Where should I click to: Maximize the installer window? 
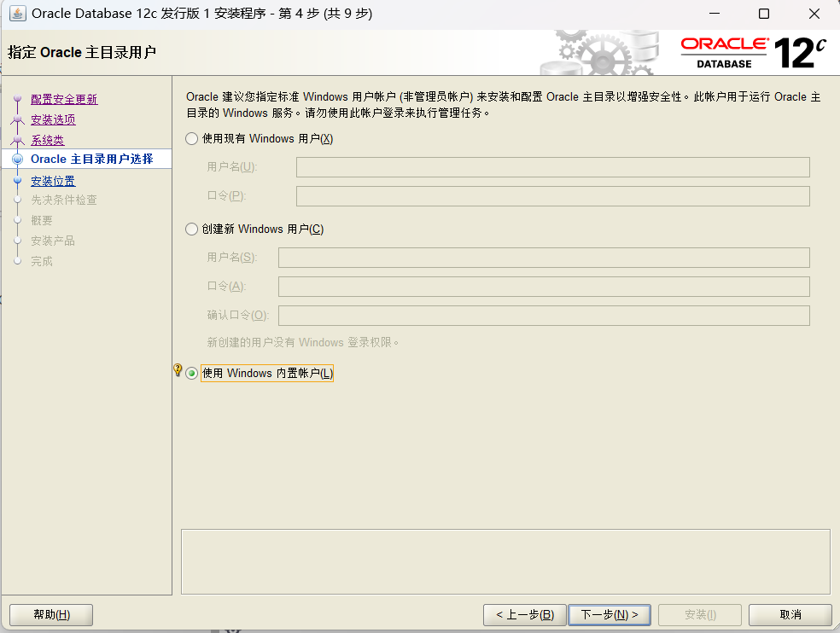pos(765,14)
